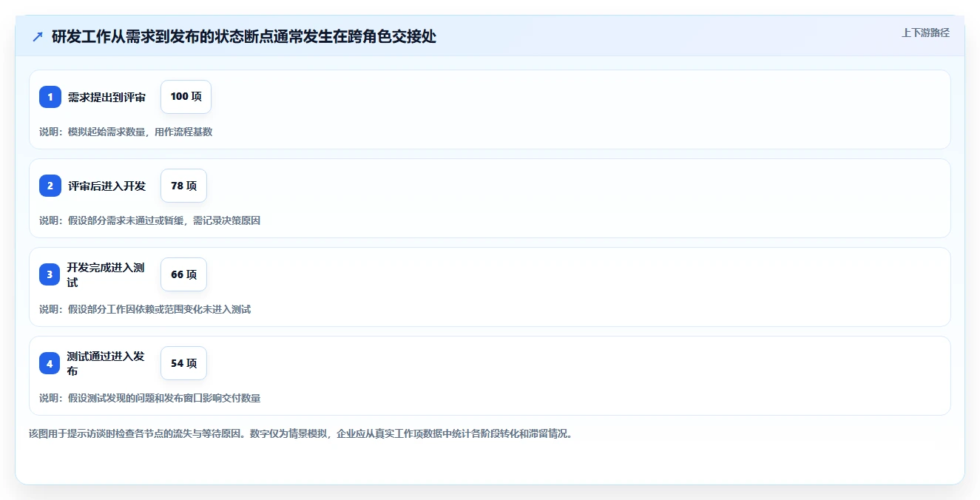Click the 评审后进入开发 step title
980x500 pixels.
[107, 186]
